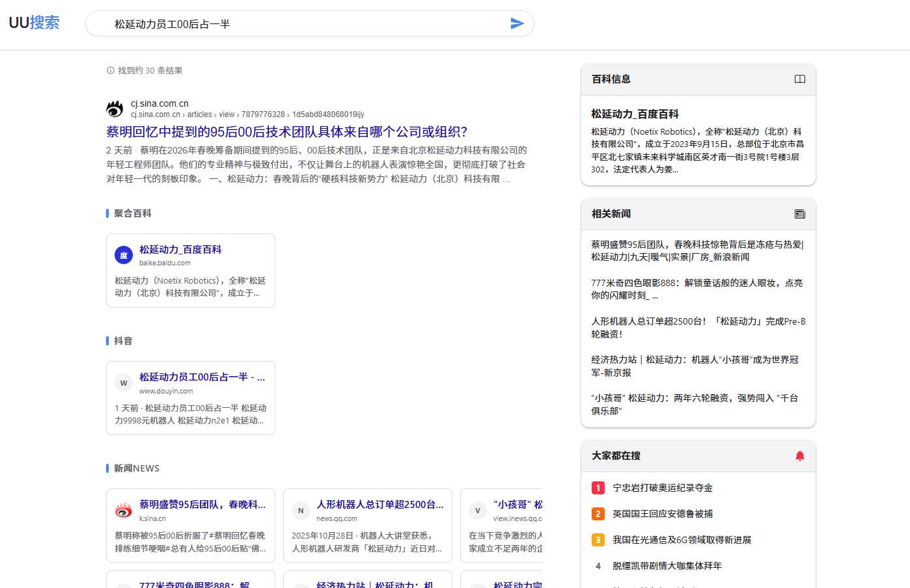910x588 pixels.
Task: Click the search box with 松延动力员工00后占一半
Action: [x=306, y=24]
